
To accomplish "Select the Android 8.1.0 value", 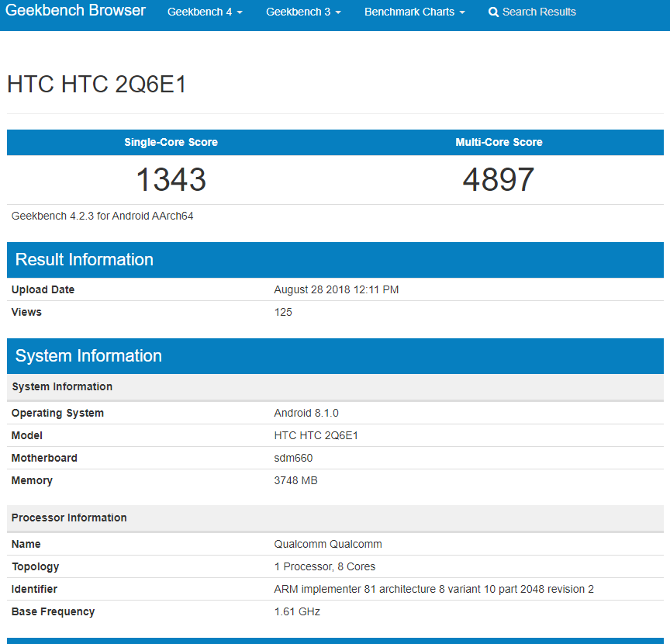I will [306, 413].
